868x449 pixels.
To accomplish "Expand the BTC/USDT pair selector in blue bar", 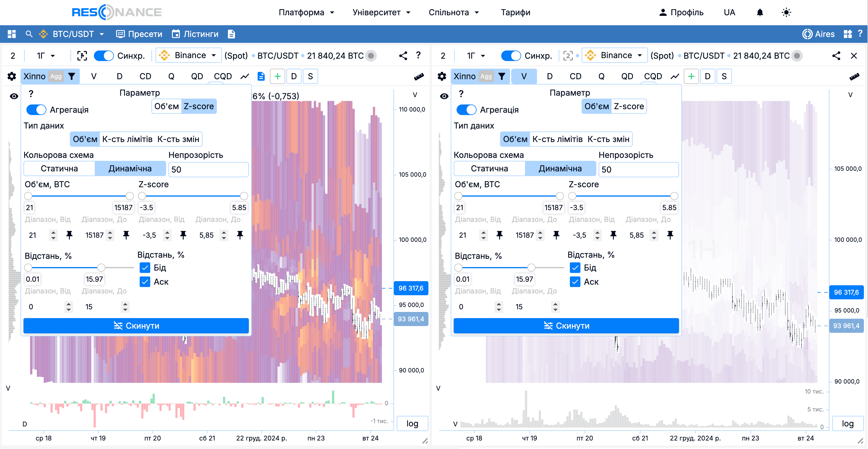I will [x=72, y=34].
